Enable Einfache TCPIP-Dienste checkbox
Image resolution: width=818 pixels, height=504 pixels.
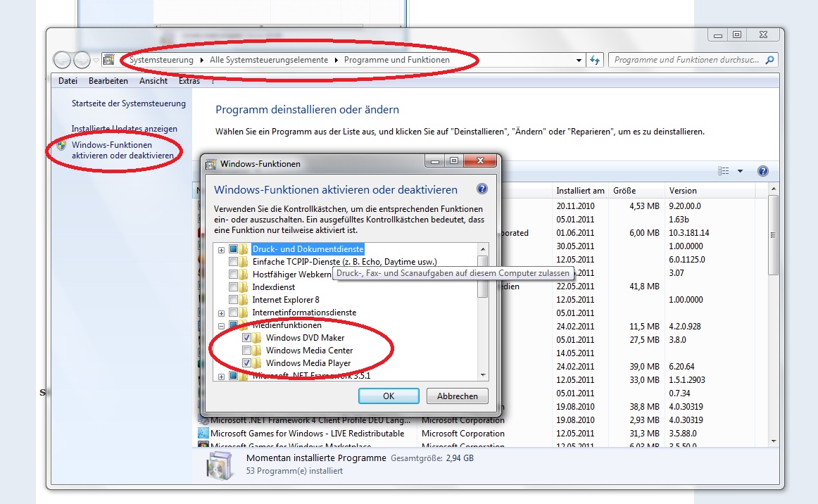tap(233, 262)
